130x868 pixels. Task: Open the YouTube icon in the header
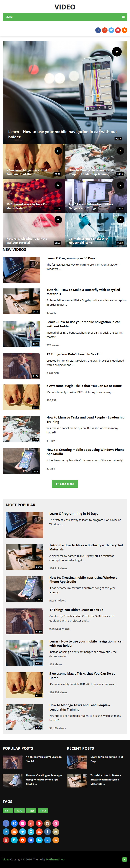(118, 30)
